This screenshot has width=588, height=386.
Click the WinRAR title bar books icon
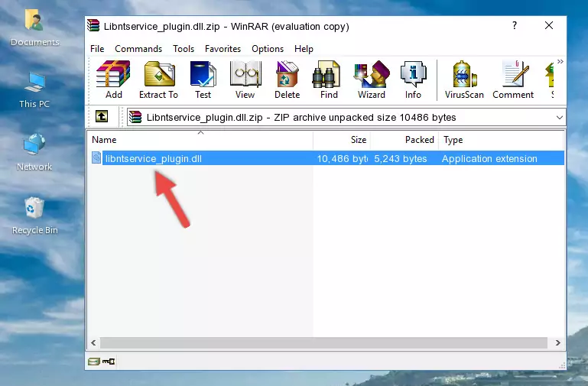(93, 25)
